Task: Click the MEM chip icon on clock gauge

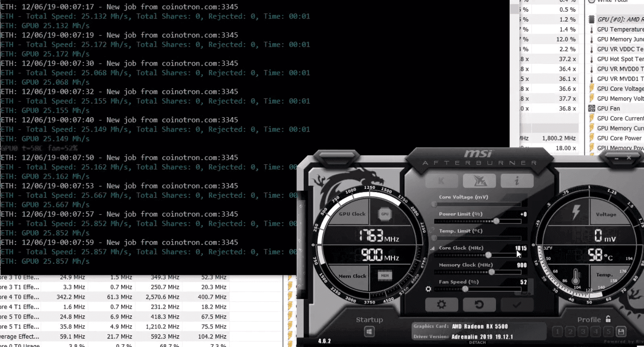Action: tap(385, 276)
